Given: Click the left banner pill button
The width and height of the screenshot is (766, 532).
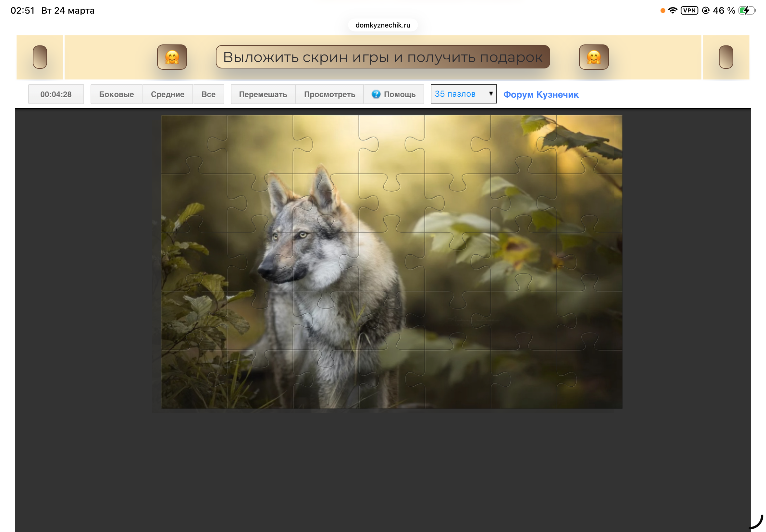Looking at the screenshot, I should coord(40,57).
